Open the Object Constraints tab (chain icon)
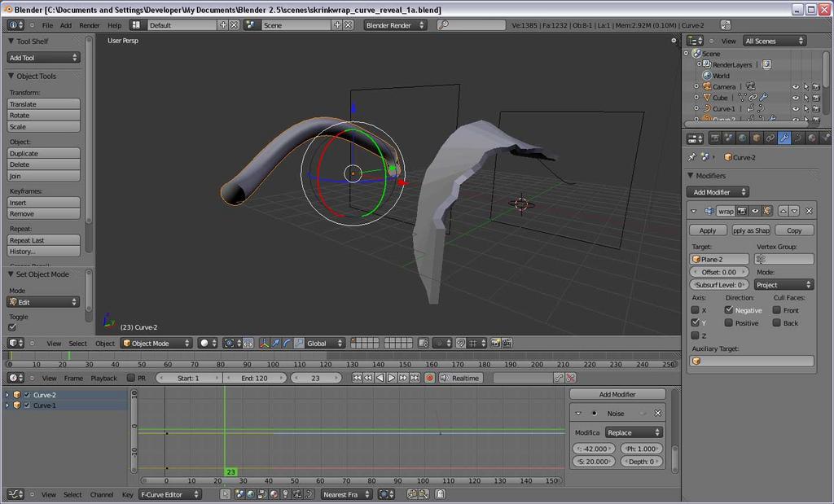834x504 pixels. pyautogui.click(x=770, y=138)
